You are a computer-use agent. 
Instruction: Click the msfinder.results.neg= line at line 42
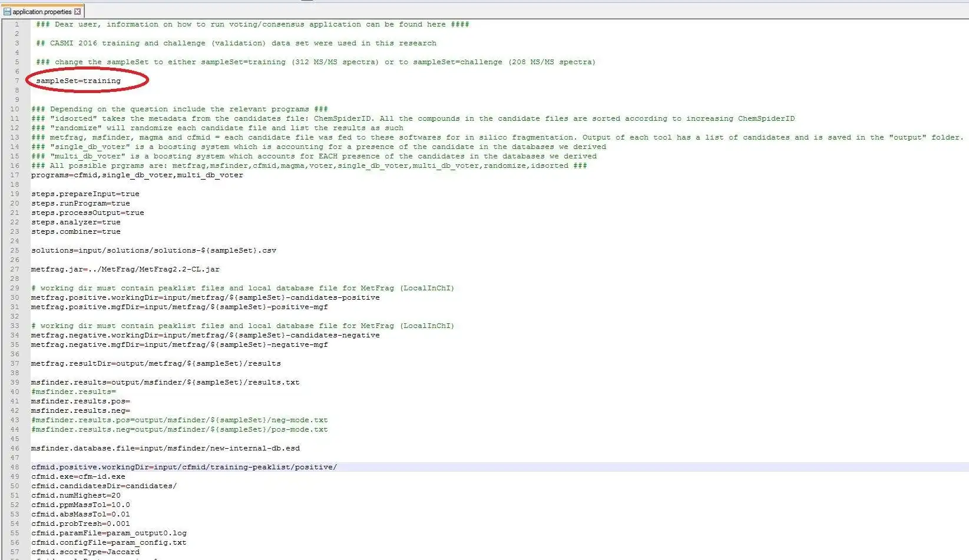point(81,410)
